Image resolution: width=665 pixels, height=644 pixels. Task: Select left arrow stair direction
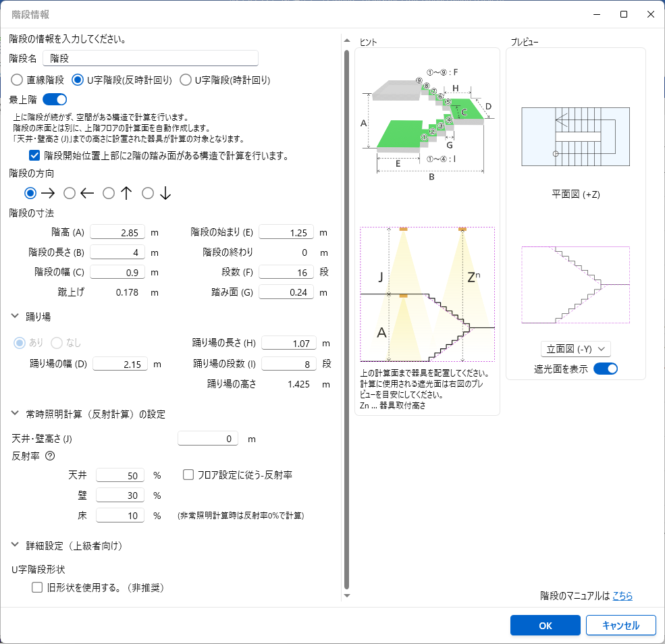point(70,193)
